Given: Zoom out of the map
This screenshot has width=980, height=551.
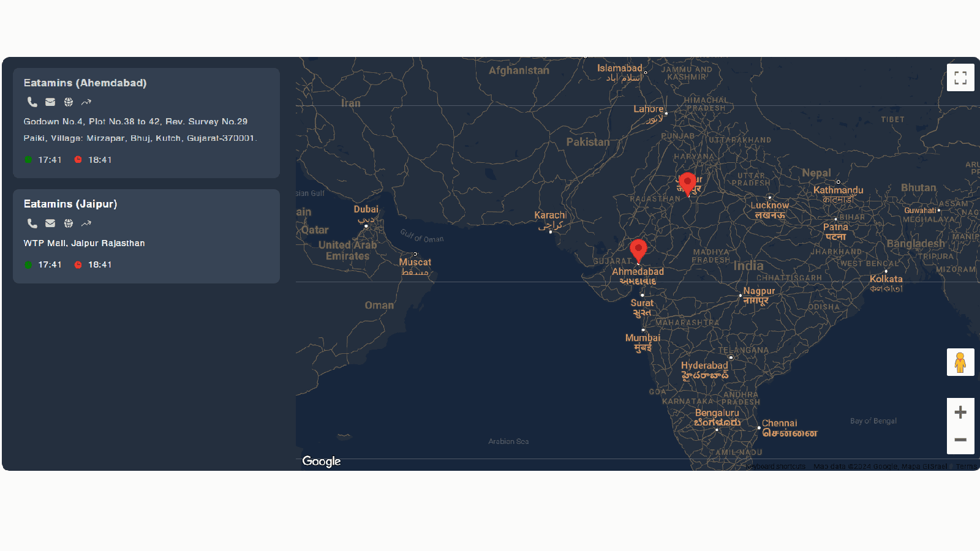Looking at the screenshot, I should 960,440.
